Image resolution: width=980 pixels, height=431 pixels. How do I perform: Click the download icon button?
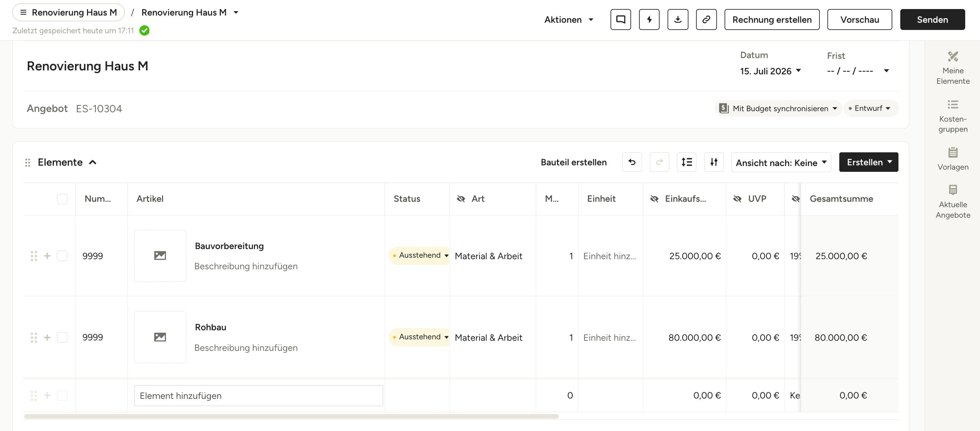pyautogui.click(x=678, y=19)
